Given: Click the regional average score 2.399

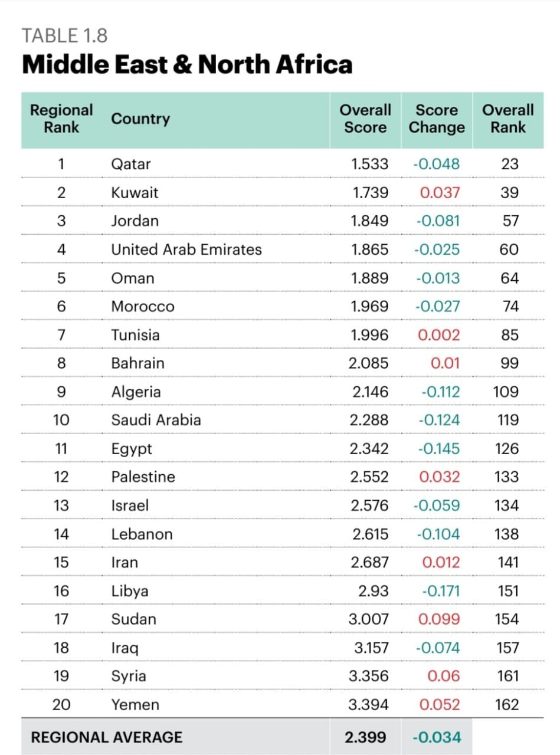Looking at the screenshot, I should pos(366,737).
